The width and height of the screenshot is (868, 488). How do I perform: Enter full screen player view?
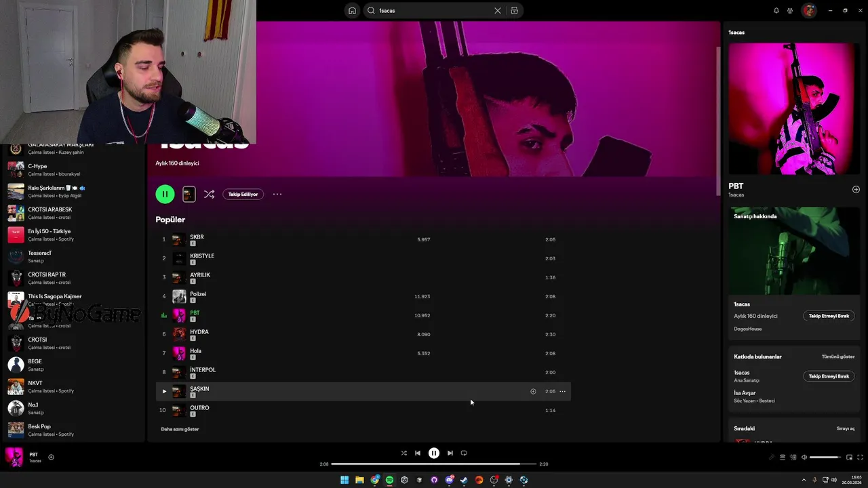coord(861,457)
